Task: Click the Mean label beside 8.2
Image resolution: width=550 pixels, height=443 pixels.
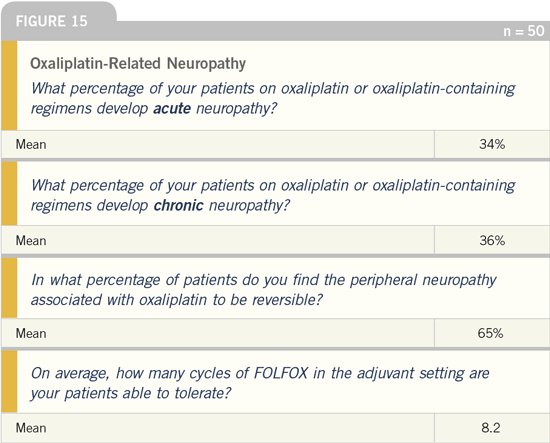Action: 31,428
